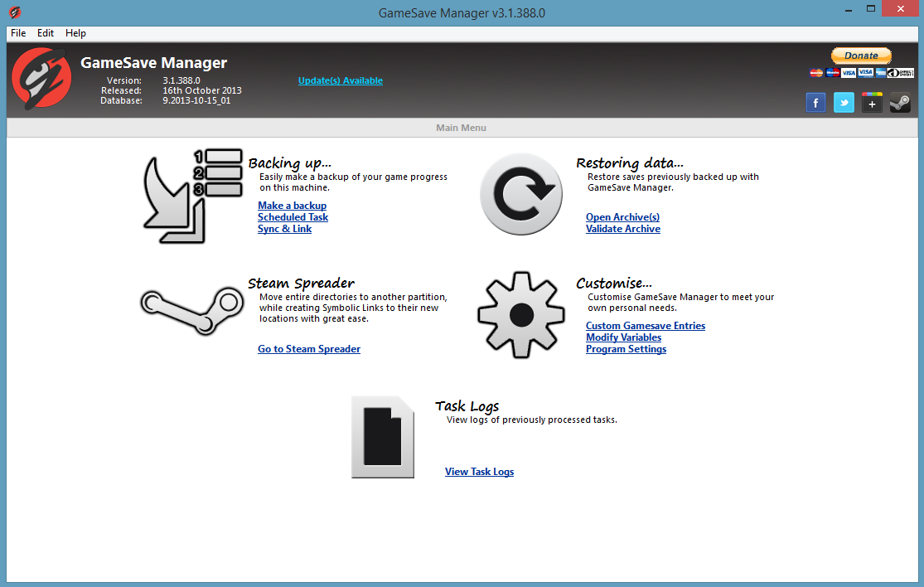This screenshot has width=924, height=587.
Task: Click the 'Steam Spreader' heading
Action: 301,284
